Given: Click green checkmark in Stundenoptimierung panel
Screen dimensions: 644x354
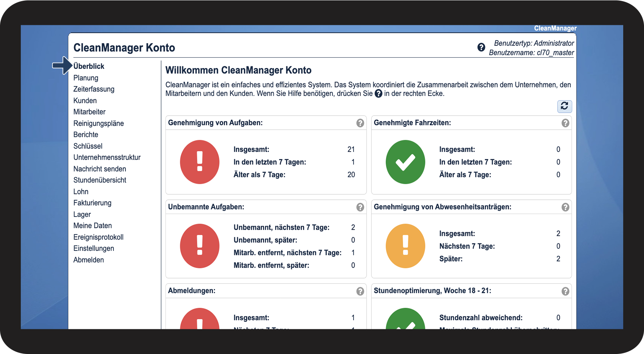Looking at the screenshot, I should tap(405, 319).
